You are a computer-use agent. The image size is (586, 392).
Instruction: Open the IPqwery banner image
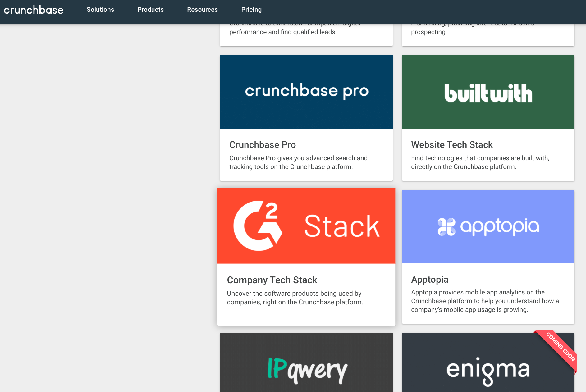306,362
